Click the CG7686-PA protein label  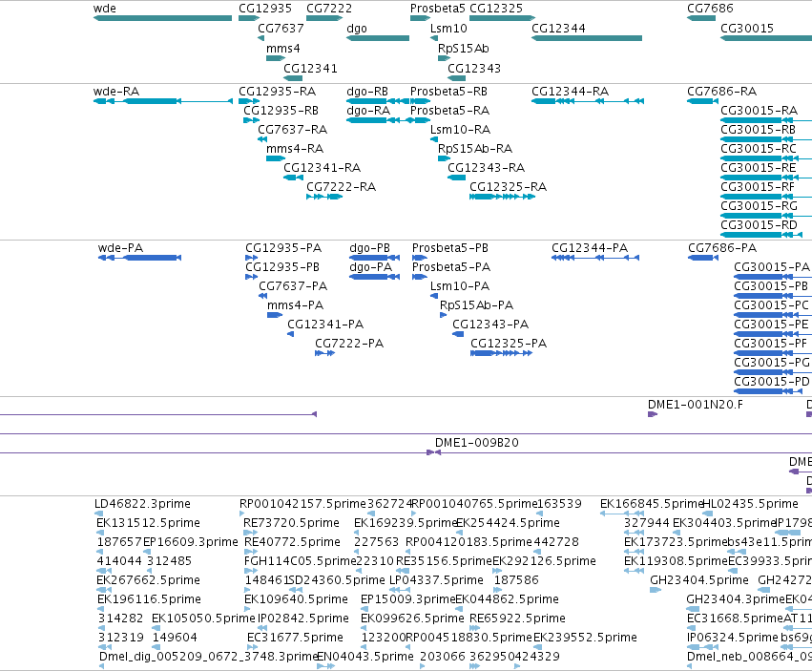tap(722, 248)
